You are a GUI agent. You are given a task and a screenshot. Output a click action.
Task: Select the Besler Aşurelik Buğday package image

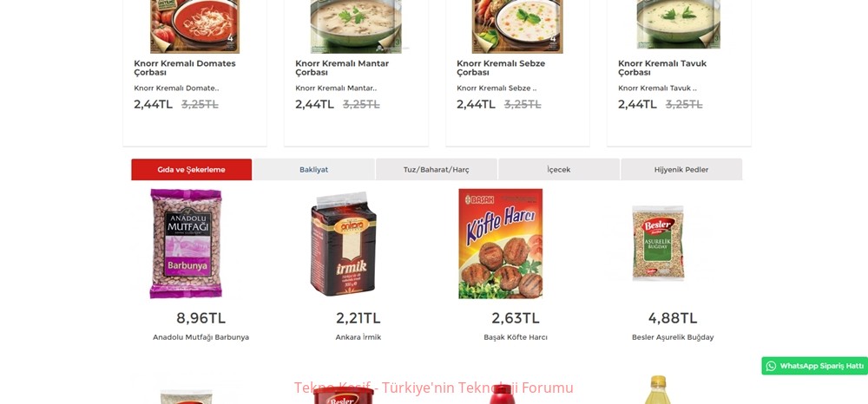tap(658, 243)
